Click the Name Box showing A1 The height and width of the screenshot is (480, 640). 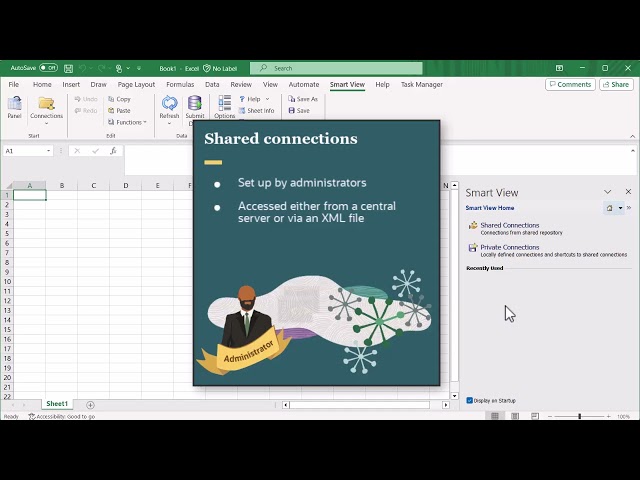click(24, 151)
